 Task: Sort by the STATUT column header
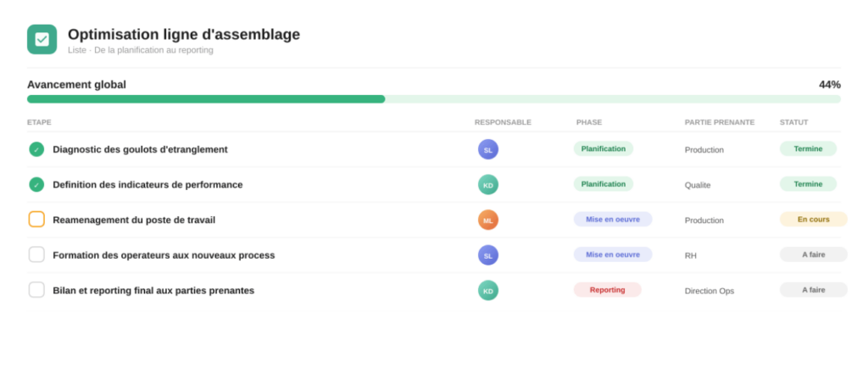[793, 122]
